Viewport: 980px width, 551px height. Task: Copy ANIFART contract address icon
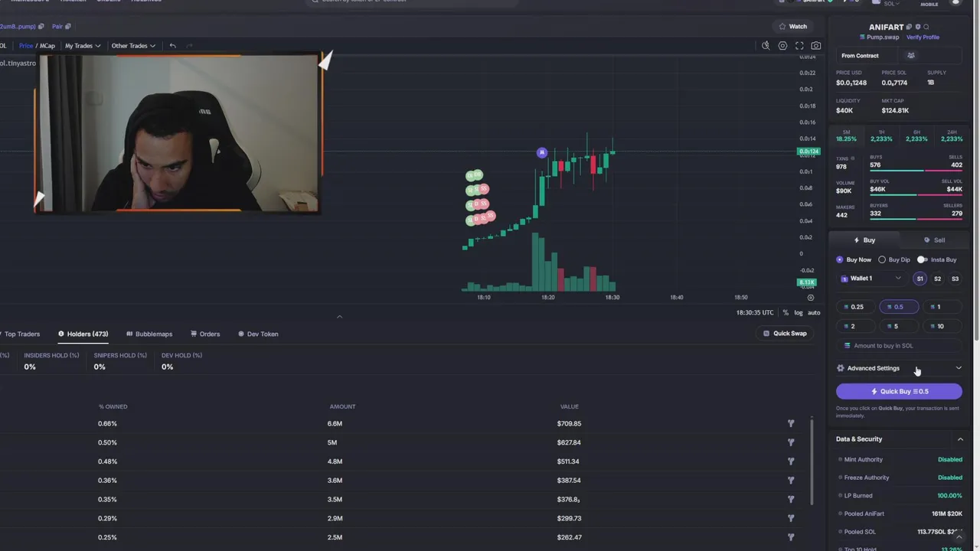click(910, 27)
